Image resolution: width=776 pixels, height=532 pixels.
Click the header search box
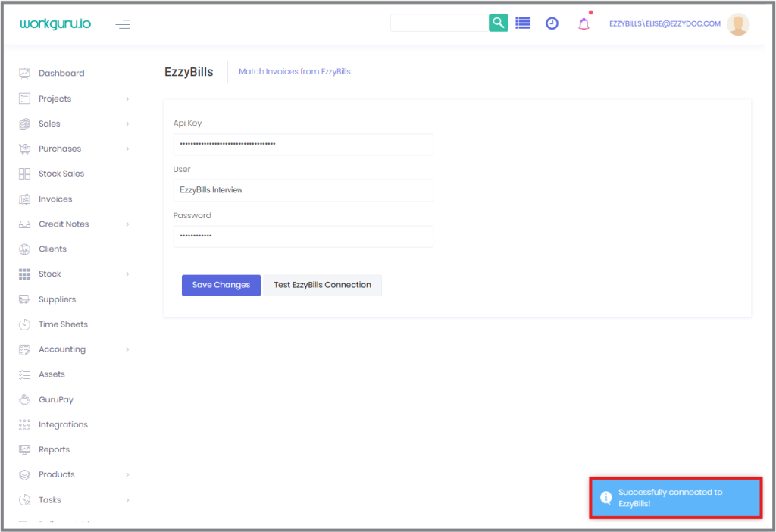point(440,23)
